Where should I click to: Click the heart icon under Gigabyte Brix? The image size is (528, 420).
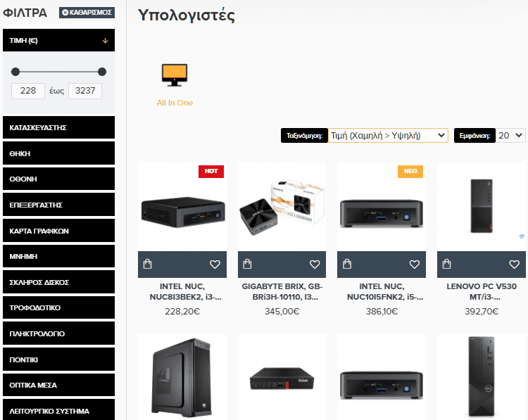coord(315,265)
